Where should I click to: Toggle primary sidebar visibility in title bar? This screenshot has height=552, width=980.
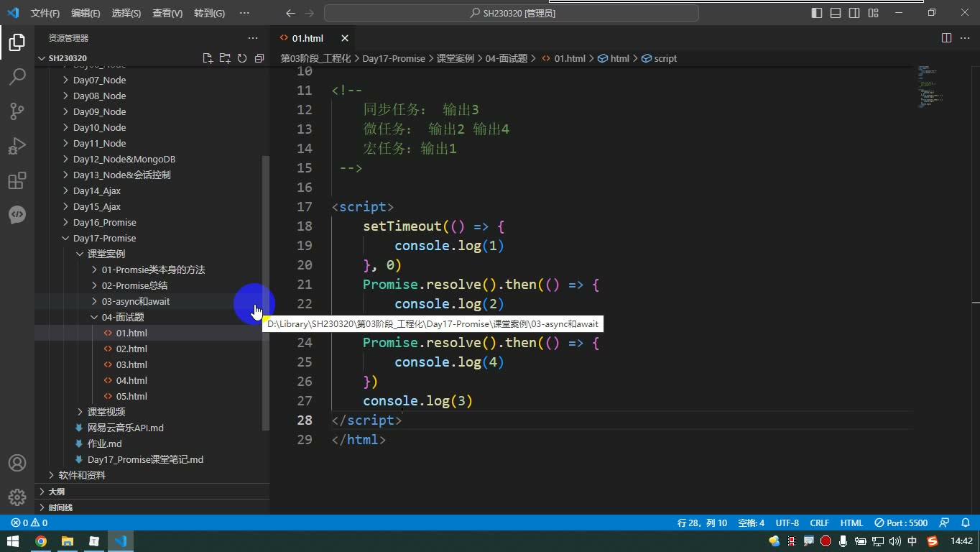pyautogui.click(x=817, y=13)
